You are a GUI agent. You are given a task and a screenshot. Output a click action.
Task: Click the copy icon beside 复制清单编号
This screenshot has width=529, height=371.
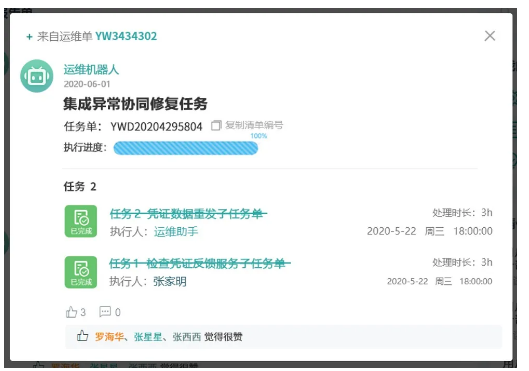click(x=216, y=125)
